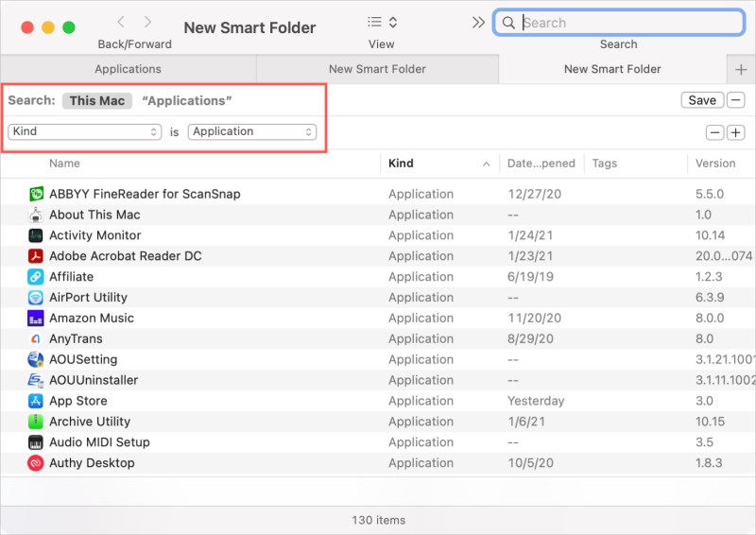This screenshot has width=756, height=535.
Task: Select the ABBYY FineReader for ScanSnap name
Action: [145, 194]
